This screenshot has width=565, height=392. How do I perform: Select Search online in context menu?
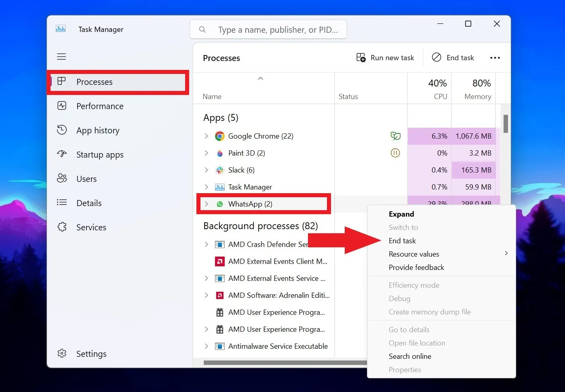coord(441,356)
